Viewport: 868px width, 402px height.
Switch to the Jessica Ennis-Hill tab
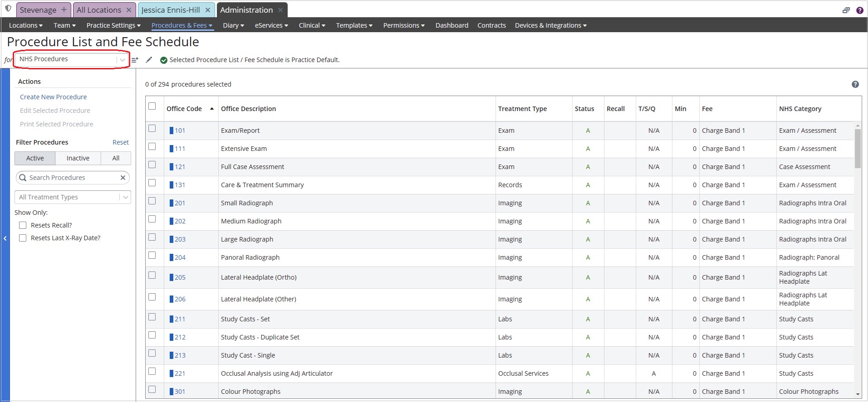171,10
